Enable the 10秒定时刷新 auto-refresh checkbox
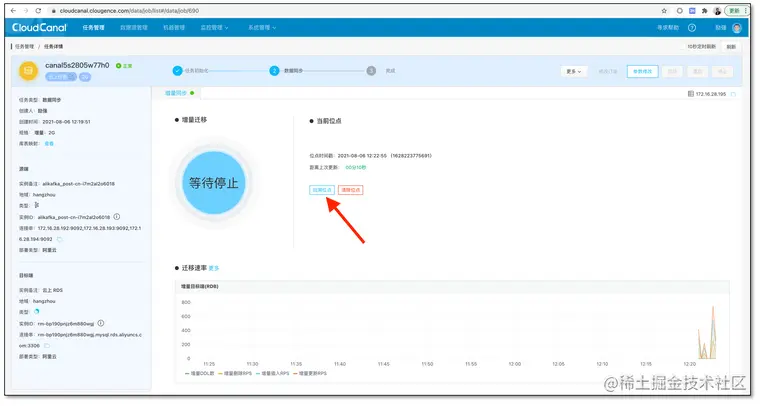This screenshot has height=406, width=760. (x=684, y=47)
